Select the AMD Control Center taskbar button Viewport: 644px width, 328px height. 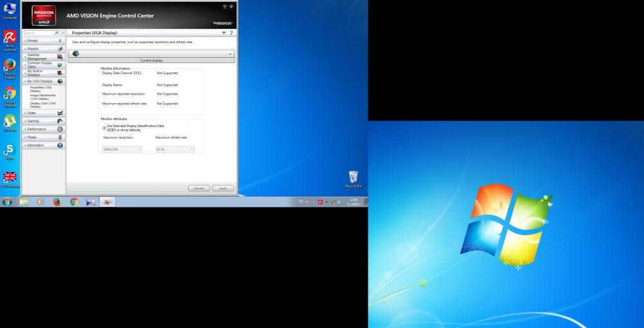(x=108, y=202)
